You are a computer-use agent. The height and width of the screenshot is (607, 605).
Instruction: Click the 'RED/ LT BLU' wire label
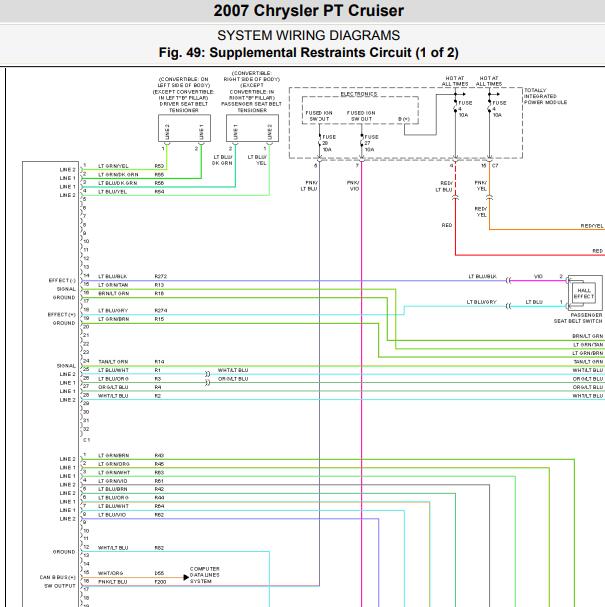click(444, 186)
